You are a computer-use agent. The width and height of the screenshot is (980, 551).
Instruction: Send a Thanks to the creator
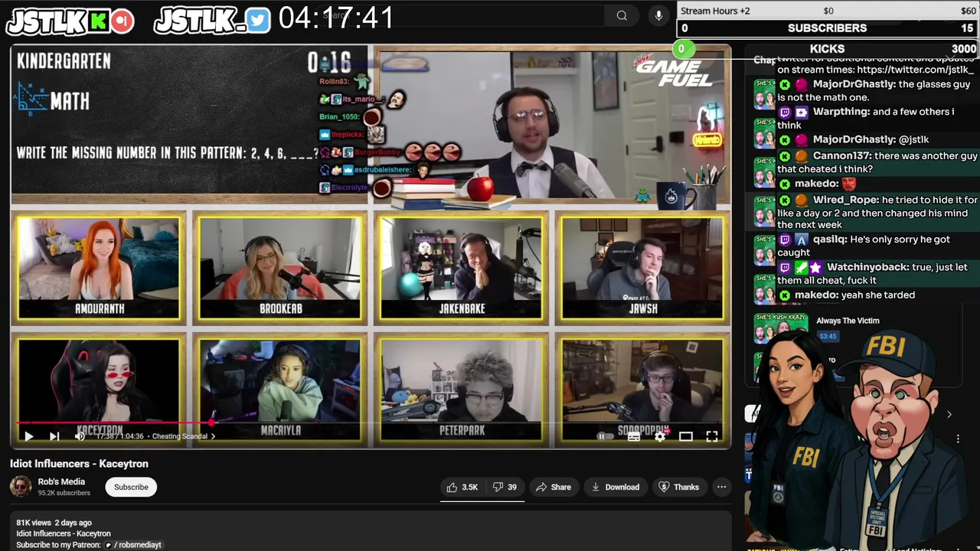679,487
